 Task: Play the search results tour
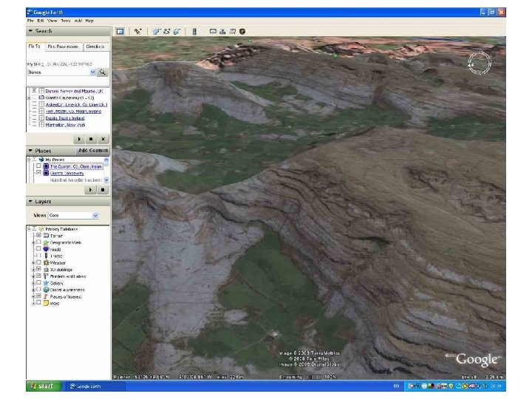click(79, 139)
